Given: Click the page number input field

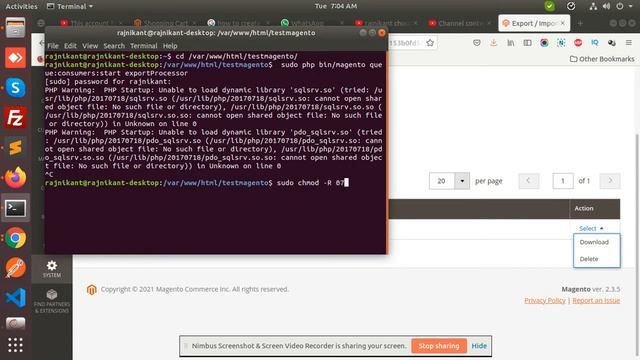Looking at the screenshot, I should tap(562, 181).
